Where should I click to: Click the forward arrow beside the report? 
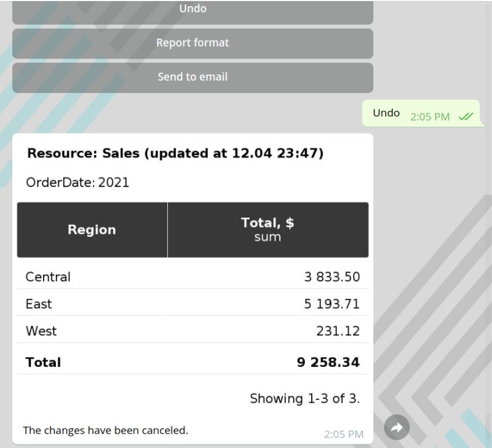[397, 427]
